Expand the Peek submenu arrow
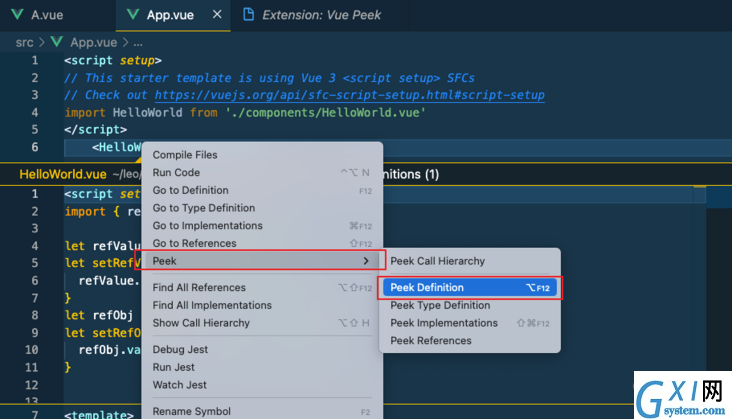 (x=366, y=261)
